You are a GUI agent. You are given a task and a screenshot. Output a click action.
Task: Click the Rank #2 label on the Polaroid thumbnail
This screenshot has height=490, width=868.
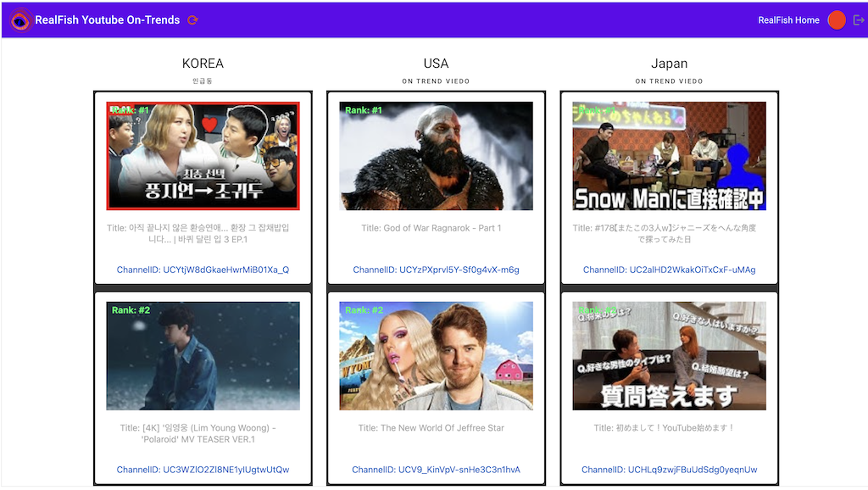click(131, 310)
